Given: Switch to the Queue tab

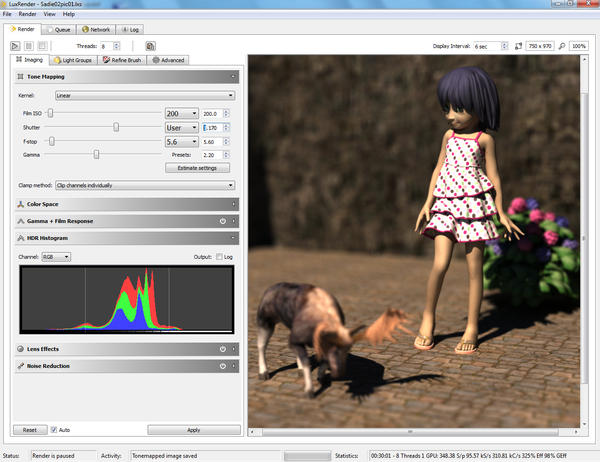Looking at the screenshot, I should [59, 29].
